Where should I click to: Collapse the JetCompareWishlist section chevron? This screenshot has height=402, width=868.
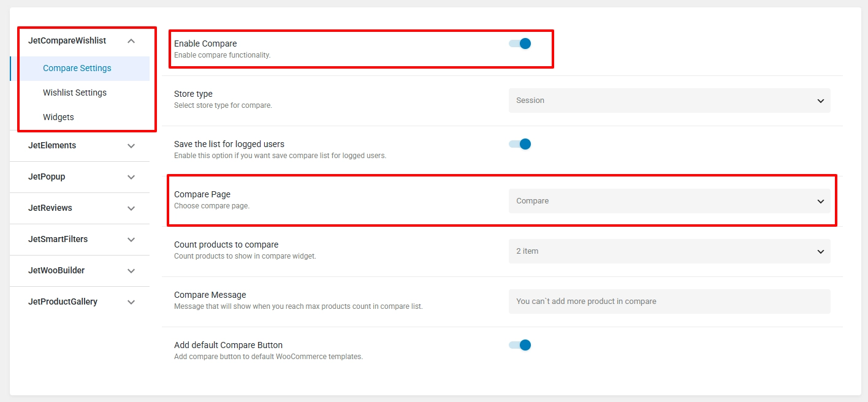pos(131,41)
